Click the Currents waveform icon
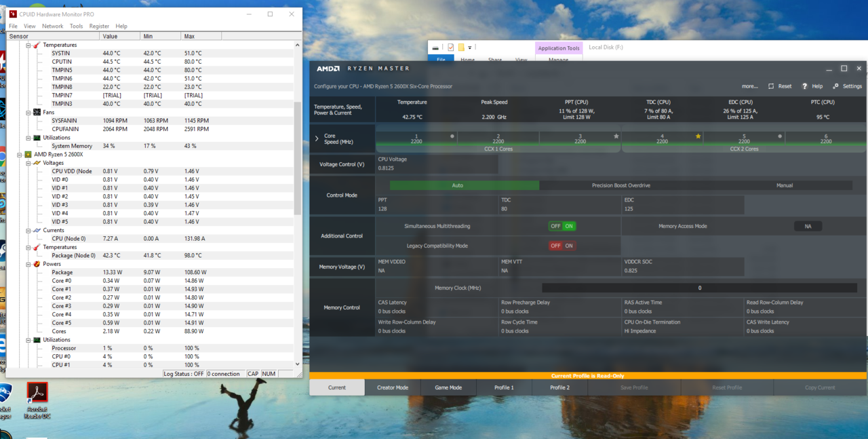This screenshot has width=868, height=439. (37, 230)
